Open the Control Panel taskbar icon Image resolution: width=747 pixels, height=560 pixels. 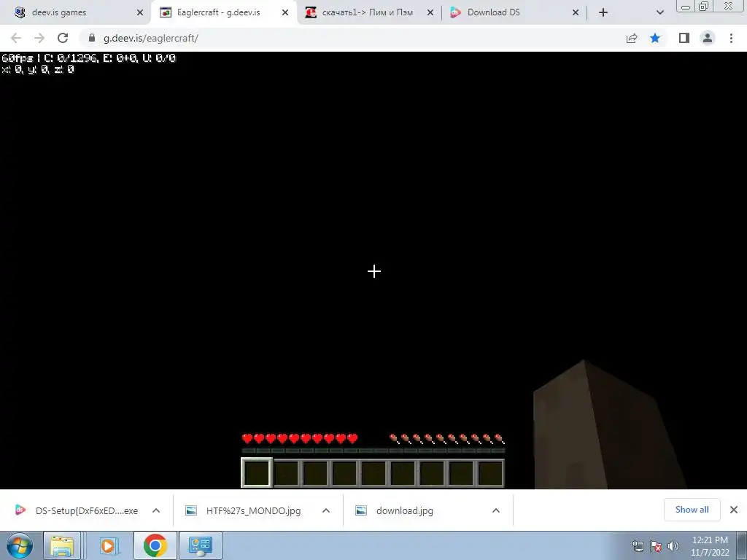pos(201,545)
